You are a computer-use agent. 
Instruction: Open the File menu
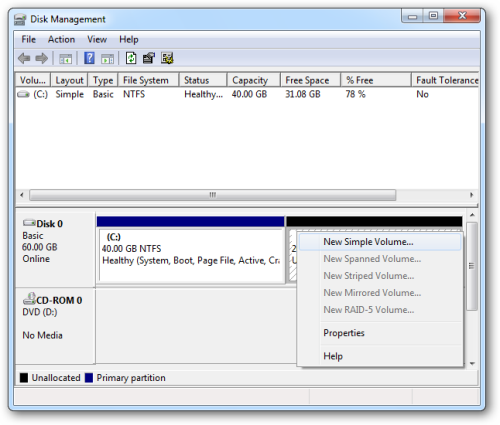coord(28,39)
